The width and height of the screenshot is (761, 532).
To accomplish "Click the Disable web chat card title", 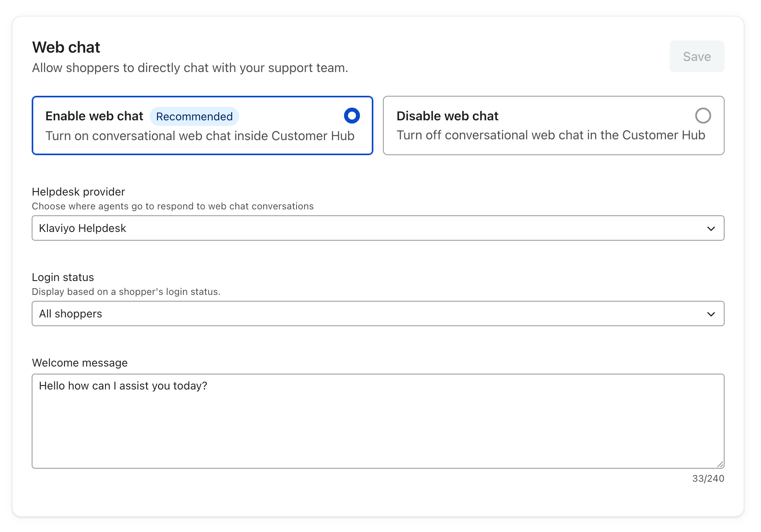I will (x=447, y=116).
